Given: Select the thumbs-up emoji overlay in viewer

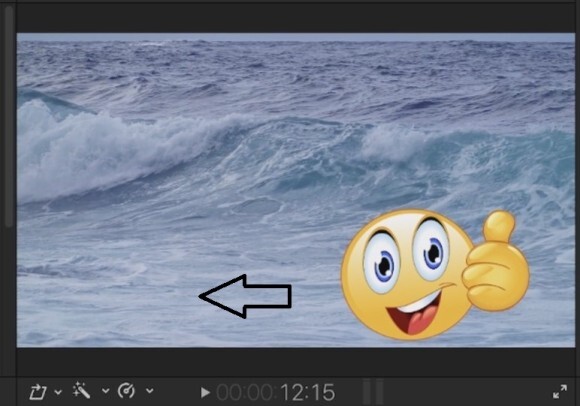Looking at the screenshot, I should [x=435, y=275].
